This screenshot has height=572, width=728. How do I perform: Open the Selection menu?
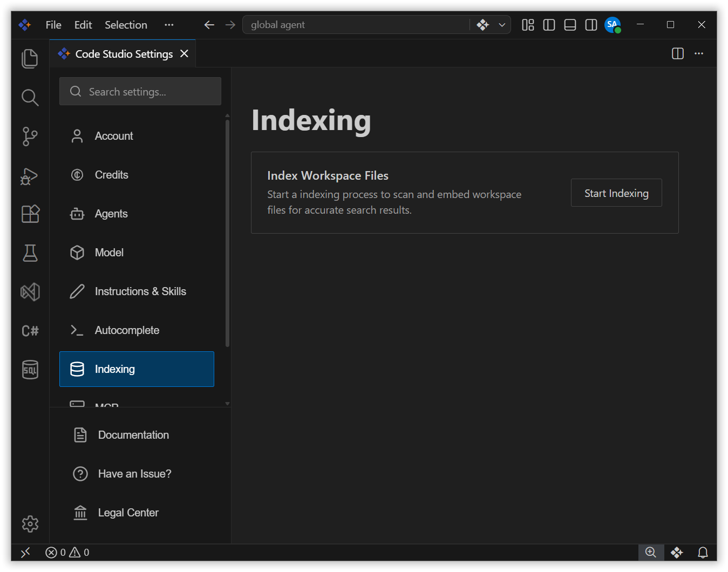coord(126,25)
